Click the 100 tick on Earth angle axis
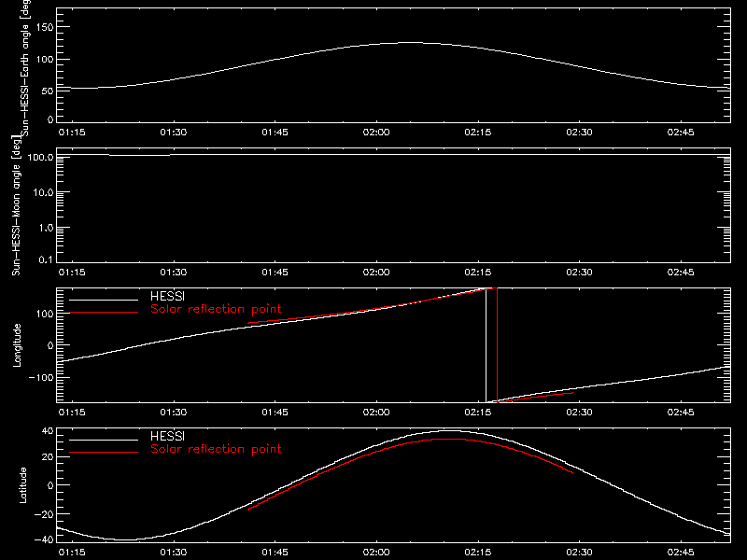Screen dimensions: 747x560 coord(45,60)
